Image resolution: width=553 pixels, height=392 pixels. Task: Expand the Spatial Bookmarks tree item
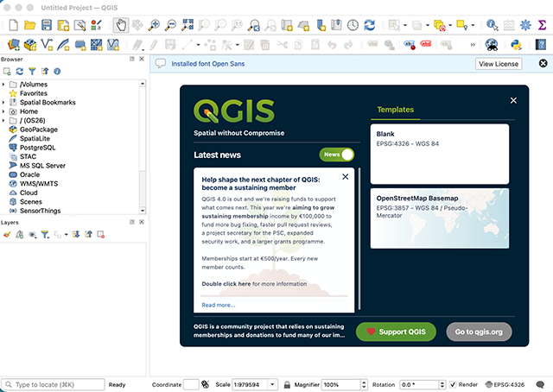coord(3,102)
